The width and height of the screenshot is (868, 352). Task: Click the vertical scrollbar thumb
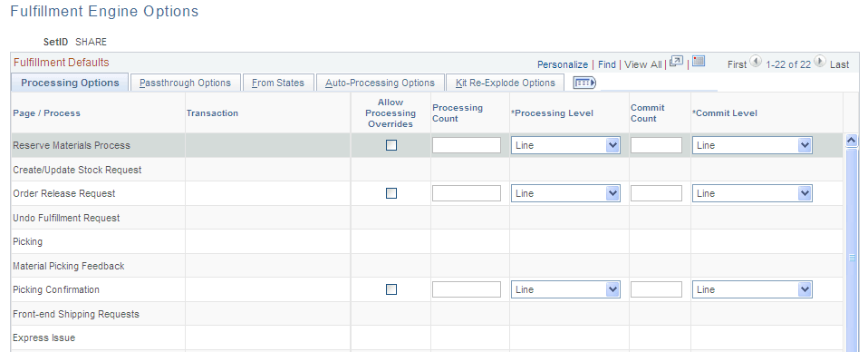[x=852, y=249]
